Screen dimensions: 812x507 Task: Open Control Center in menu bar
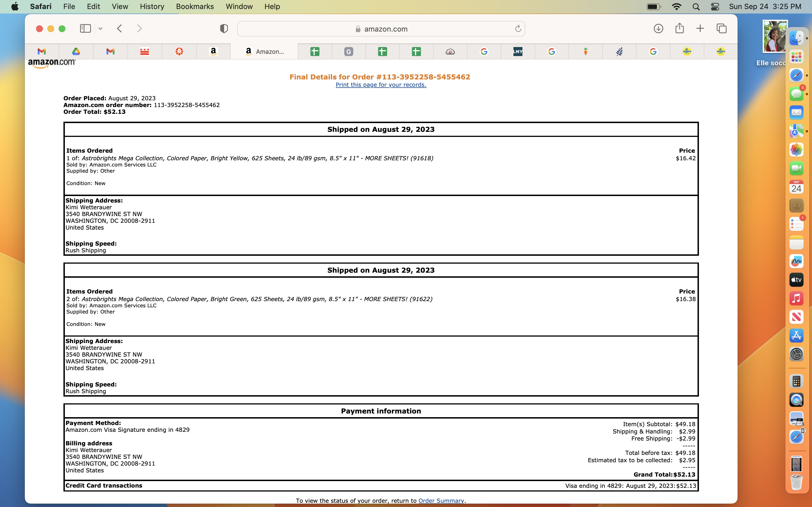coord(715,6)
